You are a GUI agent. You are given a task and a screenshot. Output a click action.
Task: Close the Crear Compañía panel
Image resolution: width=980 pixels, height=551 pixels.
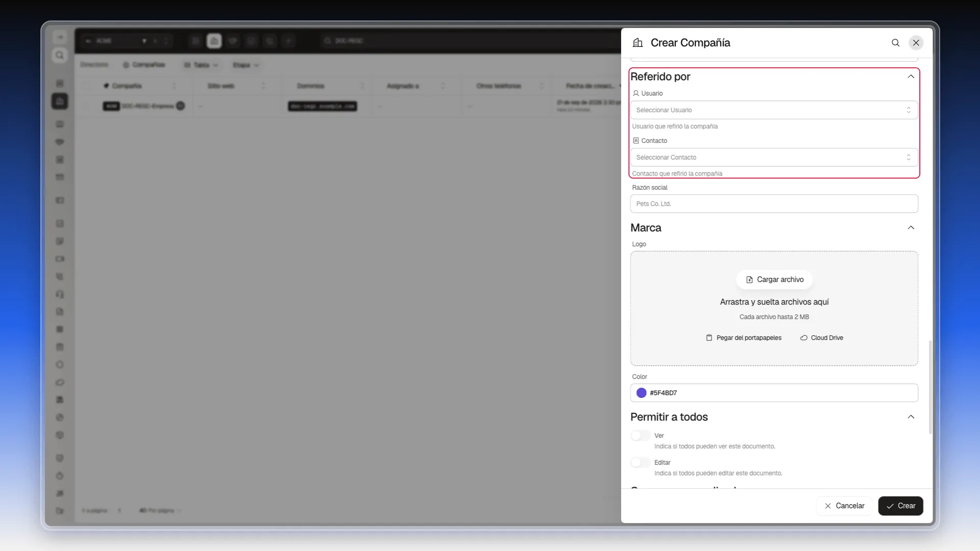pyautogui.click(x=916, y=43)
